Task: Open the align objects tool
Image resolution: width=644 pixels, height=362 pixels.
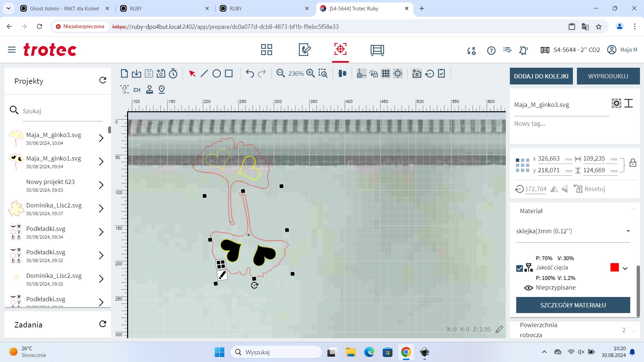Action: pyautogui.click(x=342, y=73)
